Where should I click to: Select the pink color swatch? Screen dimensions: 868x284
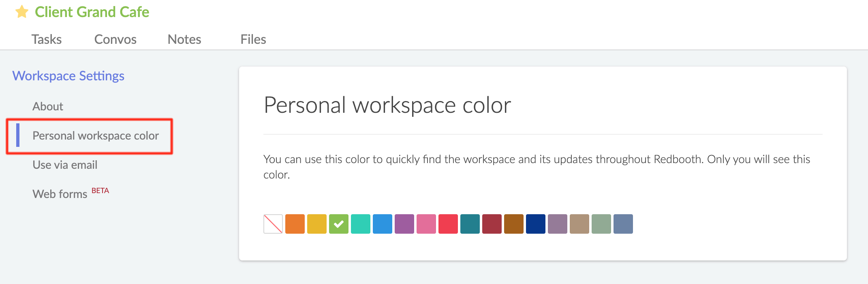[426, 224]
